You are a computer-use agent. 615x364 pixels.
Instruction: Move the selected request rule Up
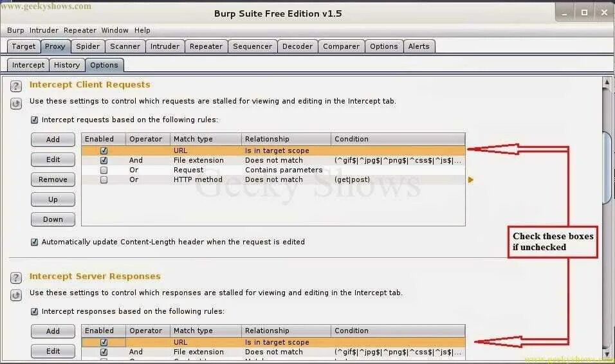[x=53, y=199]
